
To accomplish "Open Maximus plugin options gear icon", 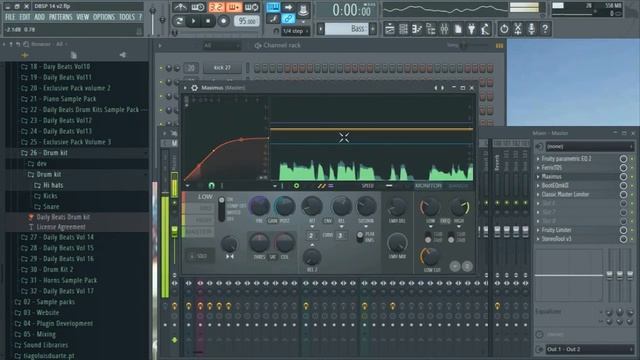I will click(x=194, y=88).
